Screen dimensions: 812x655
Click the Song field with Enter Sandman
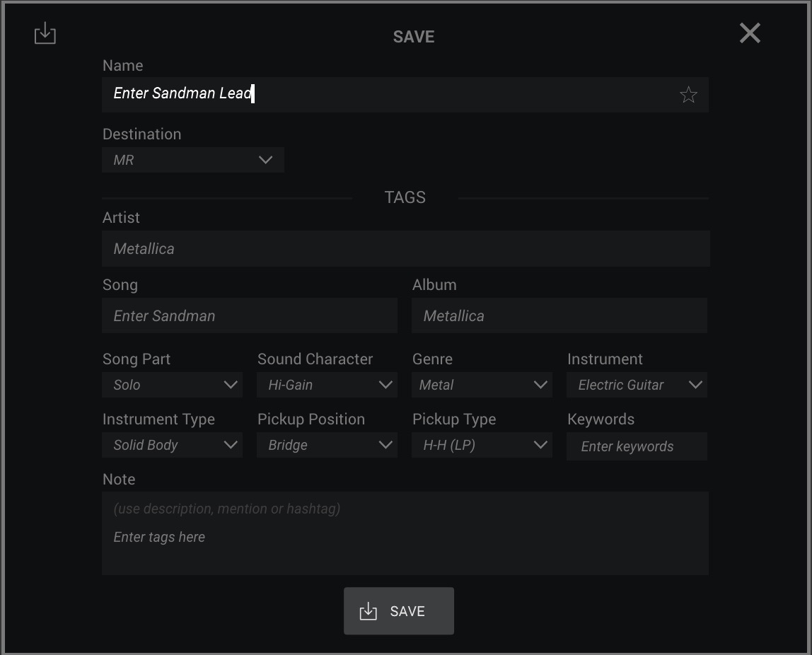[250, 315]
